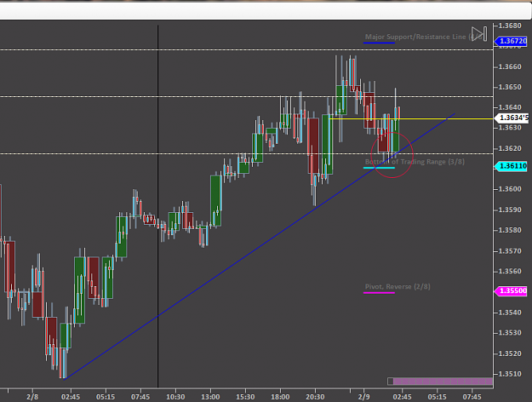Click the magenta line under Pivot, Reverse

pyautogui.click(x=379, y=292)
